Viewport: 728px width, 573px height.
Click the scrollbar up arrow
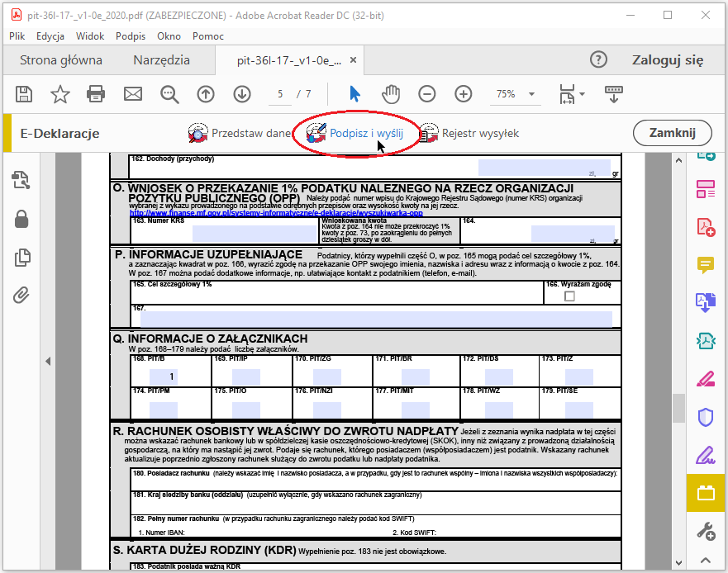tap(678, 160)
